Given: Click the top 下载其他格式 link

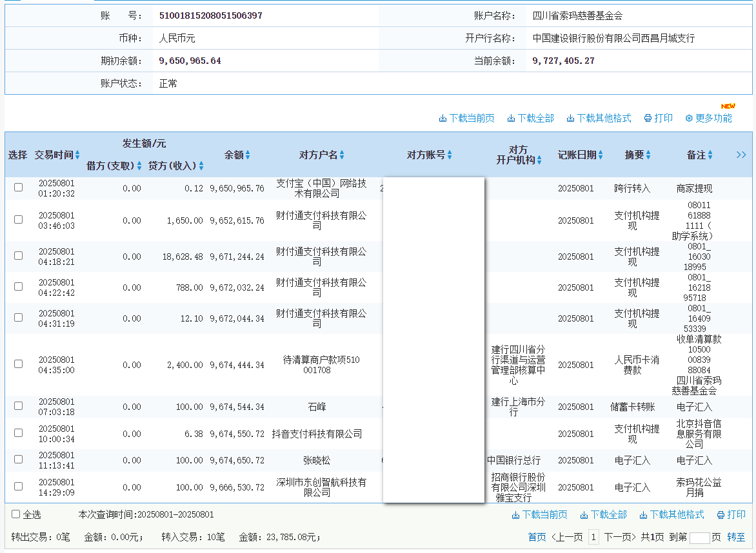Looking at the screenshot, I should (604, 119).
